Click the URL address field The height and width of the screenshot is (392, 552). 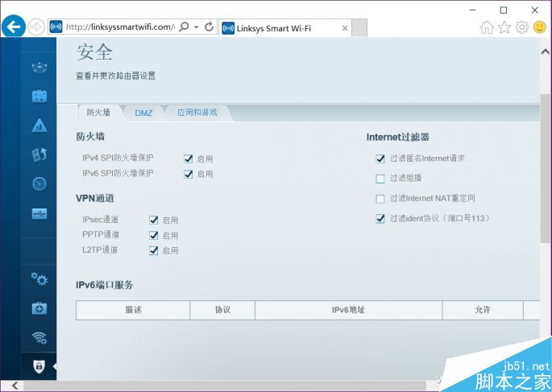pos(120,27)
